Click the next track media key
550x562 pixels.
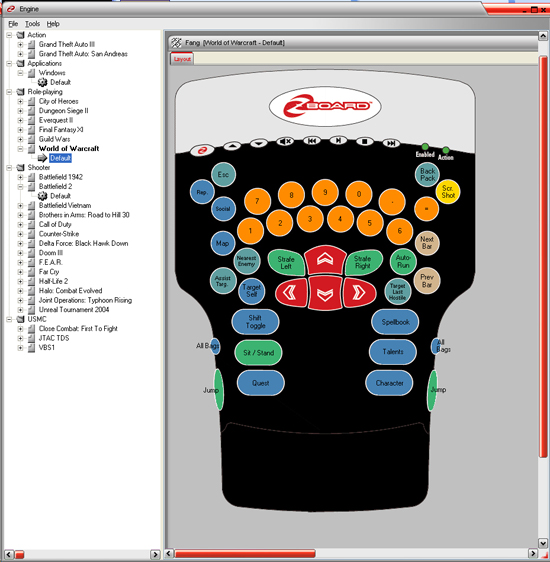pyautogui.click(x=391, y=143)
